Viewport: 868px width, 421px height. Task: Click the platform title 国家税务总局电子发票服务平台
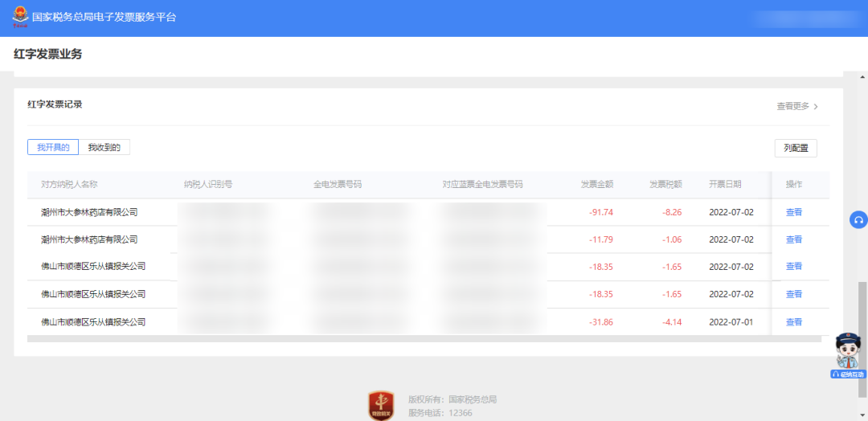tap(104, 17)
